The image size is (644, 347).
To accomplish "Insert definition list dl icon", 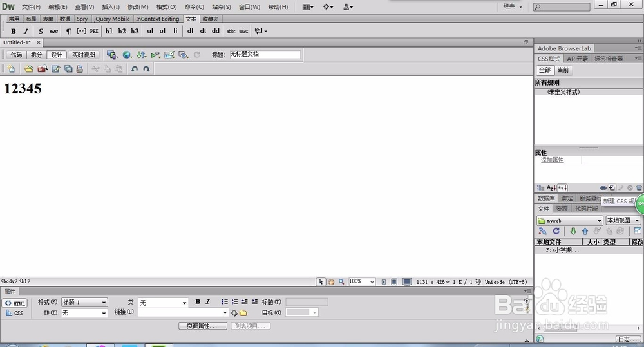I will click(190, 31).
